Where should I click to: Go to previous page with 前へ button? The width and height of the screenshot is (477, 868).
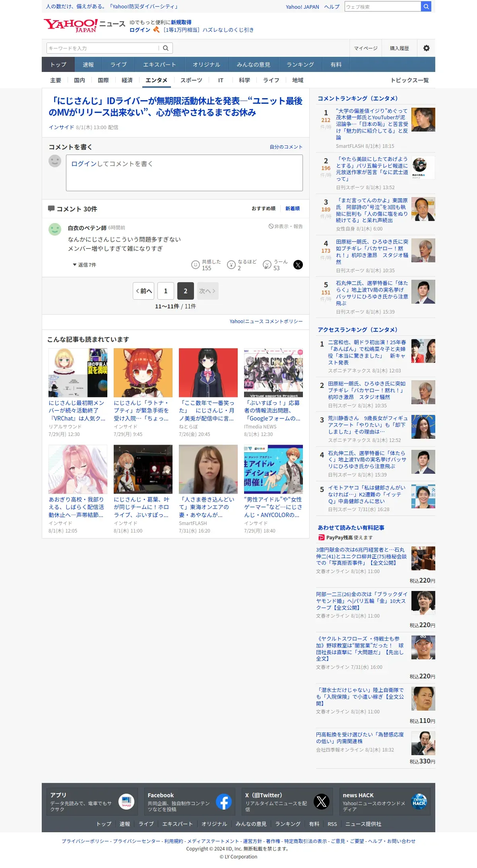pyautogui.click(x=143, y=291)
